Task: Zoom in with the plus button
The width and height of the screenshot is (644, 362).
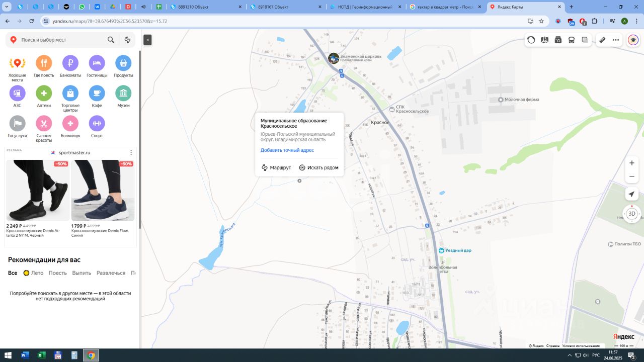Action: pyautogui.click(x=632, y=163)
